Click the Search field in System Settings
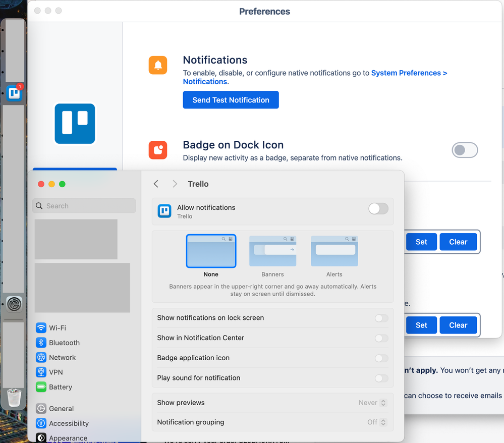504x443 pixels. 84,206
